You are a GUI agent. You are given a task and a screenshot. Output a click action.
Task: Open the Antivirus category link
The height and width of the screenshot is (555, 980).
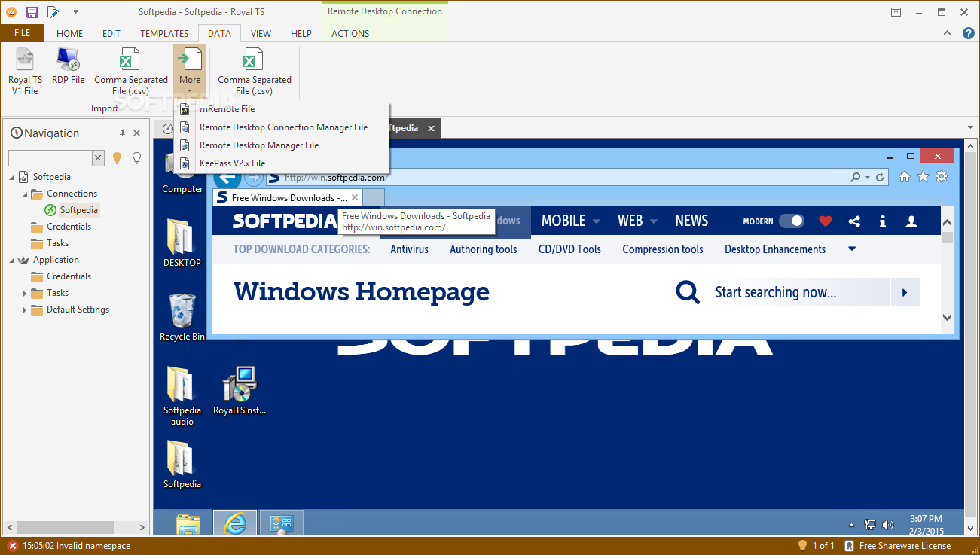[409, 249]
